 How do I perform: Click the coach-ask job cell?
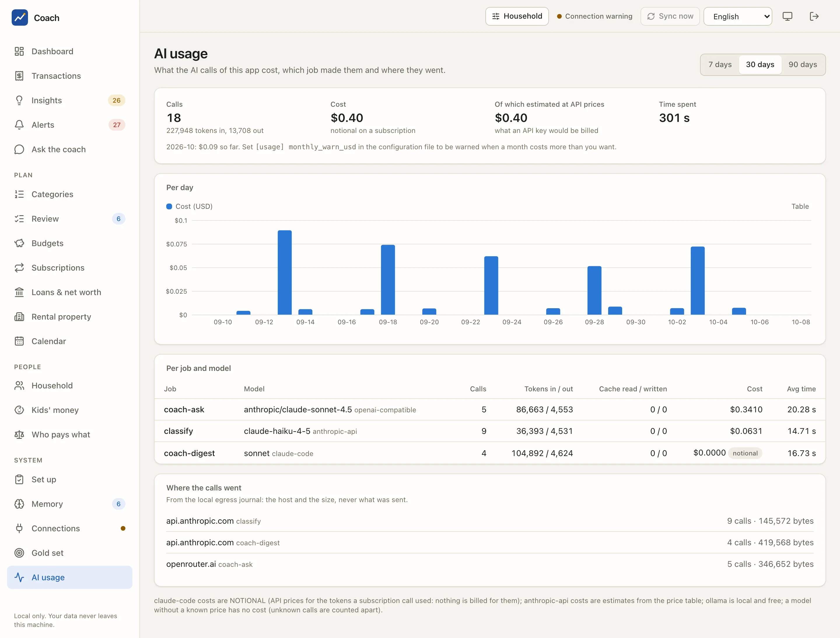(x=184, y=409)
